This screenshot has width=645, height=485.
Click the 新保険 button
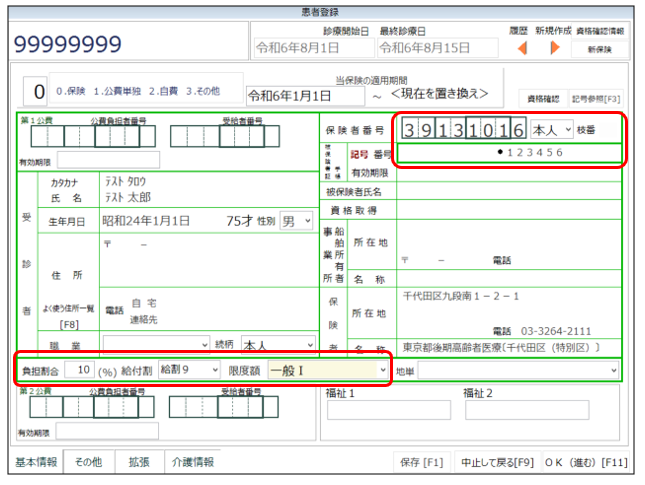tap(600, 48)
